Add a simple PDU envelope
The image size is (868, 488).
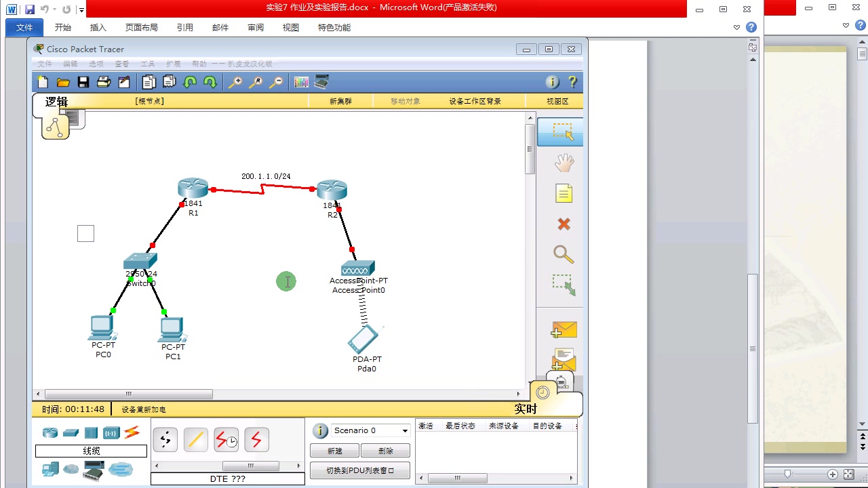(x=564, y=330)
